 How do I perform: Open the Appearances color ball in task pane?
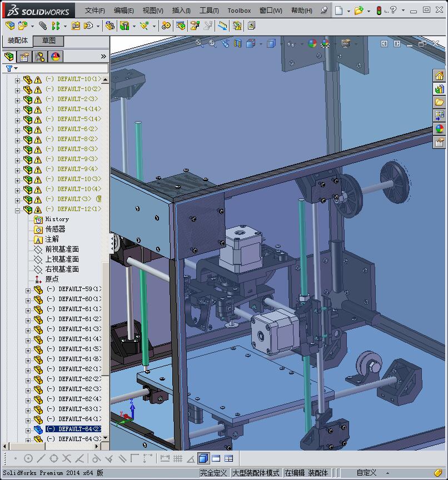440,129
